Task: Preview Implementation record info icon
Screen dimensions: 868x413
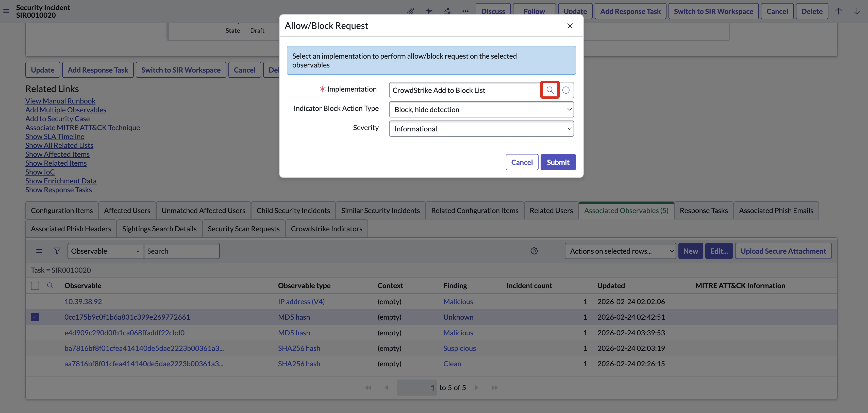Action: click(566, 90)
